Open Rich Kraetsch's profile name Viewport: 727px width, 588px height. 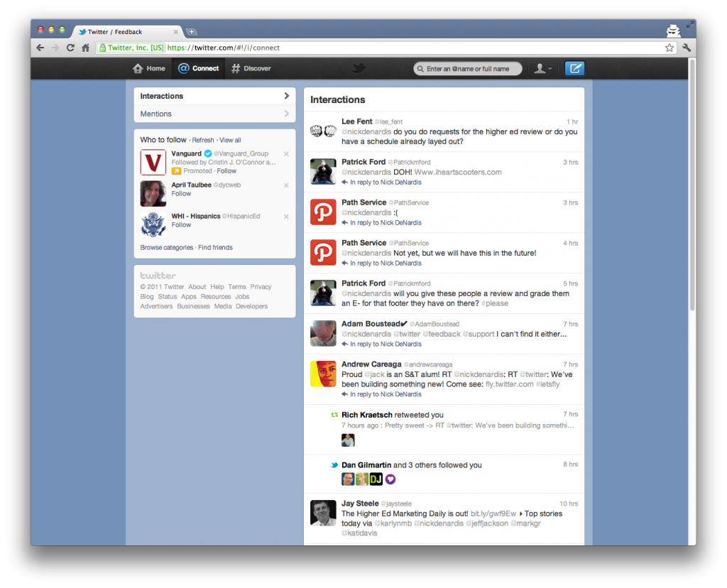367,415
